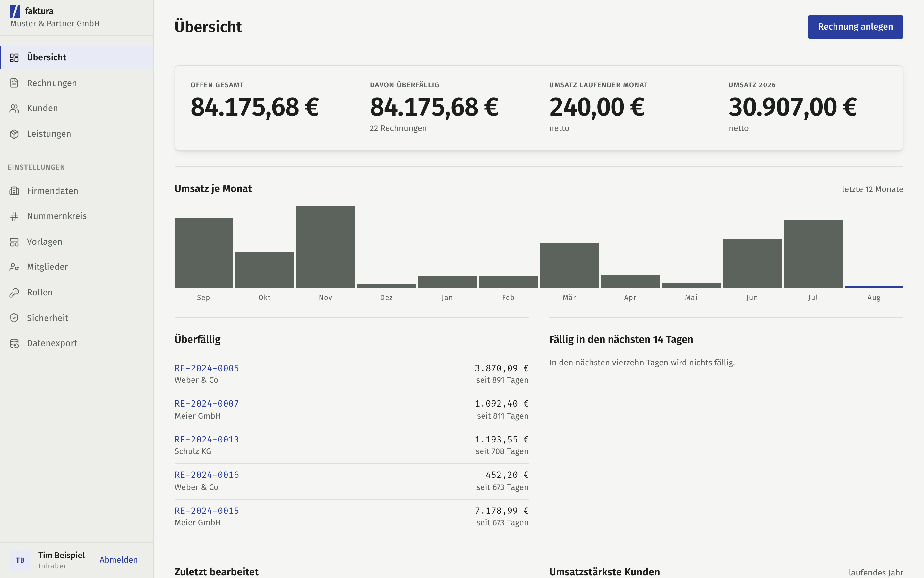The image size is (924, 578).
Task: Click the Firmendaten building icon
Action: coord(14,191)
